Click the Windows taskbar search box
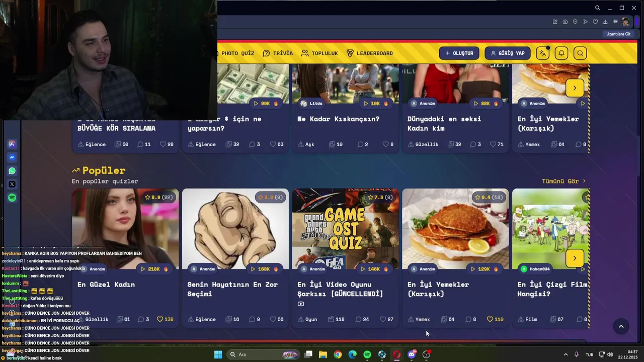The image size is (644, 362). click(264, 354)
